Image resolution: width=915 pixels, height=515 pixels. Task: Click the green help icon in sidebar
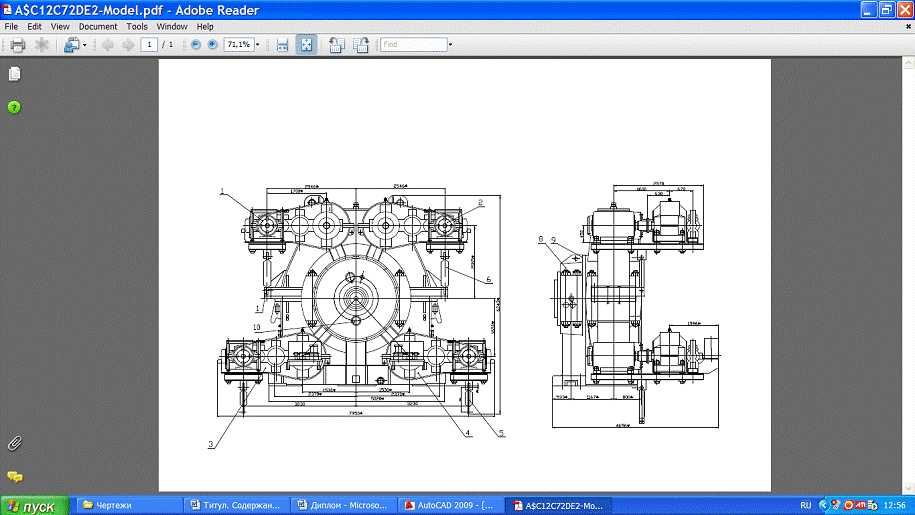14,107
